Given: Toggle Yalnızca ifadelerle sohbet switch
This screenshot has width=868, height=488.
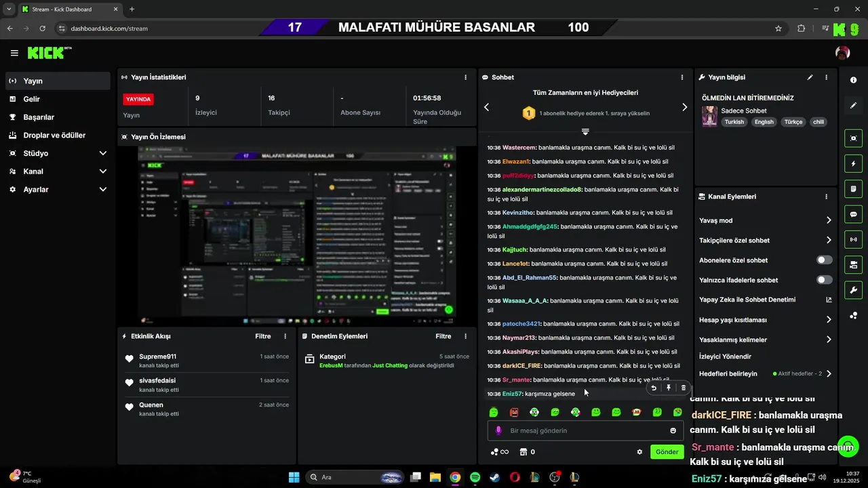Looking at the screenshot, I should [825, 280].
